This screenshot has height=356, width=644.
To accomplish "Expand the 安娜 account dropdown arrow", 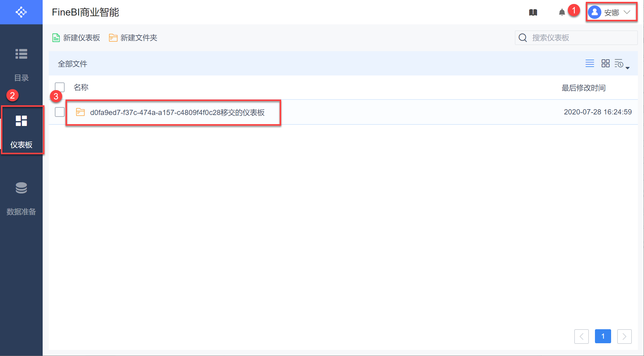I will pos(627,12).
